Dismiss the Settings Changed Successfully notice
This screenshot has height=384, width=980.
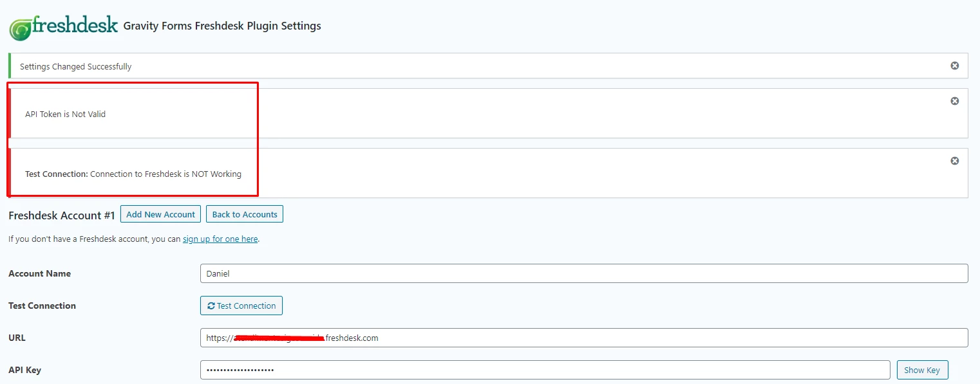[955, 66]
